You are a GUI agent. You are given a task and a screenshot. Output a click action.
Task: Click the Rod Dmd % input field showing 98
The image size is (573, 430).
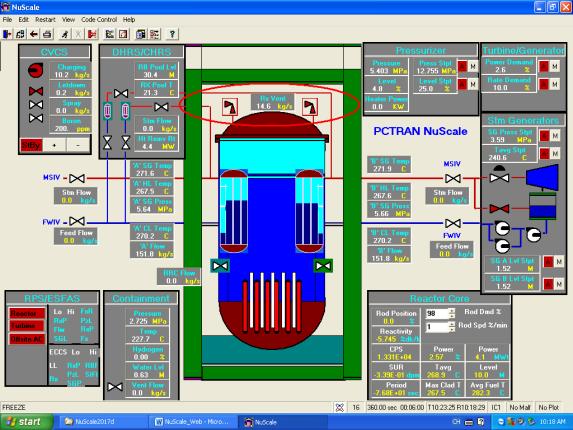pyautogui.click(x=437, y=313)
